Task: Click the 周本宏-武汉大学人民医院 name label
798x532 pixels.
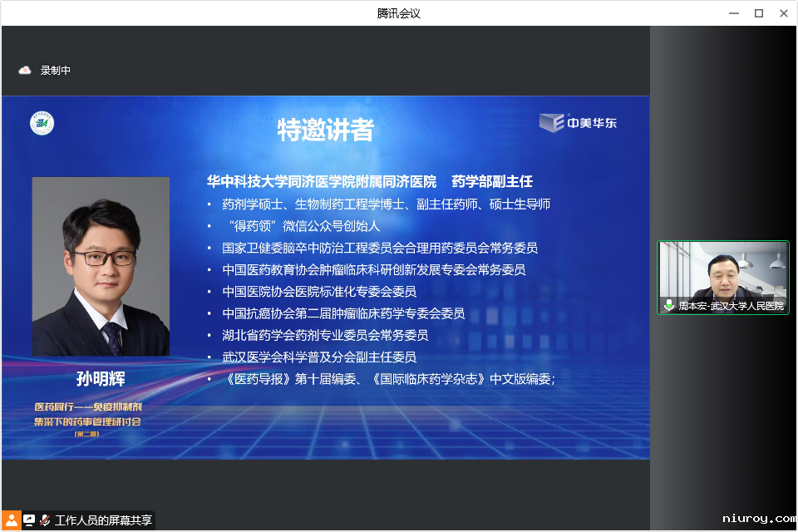Action: pyautogui.click(x=731, y=306)
